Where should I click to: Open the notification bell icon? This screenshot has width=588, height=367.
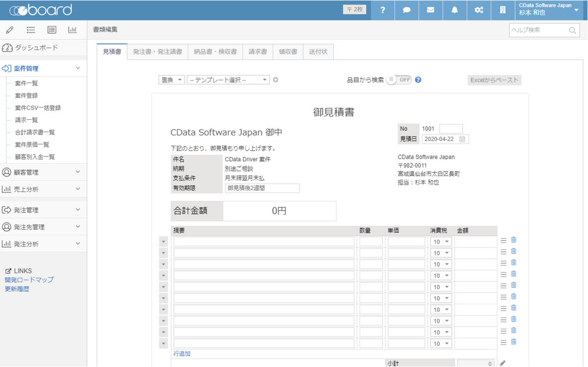455,10
